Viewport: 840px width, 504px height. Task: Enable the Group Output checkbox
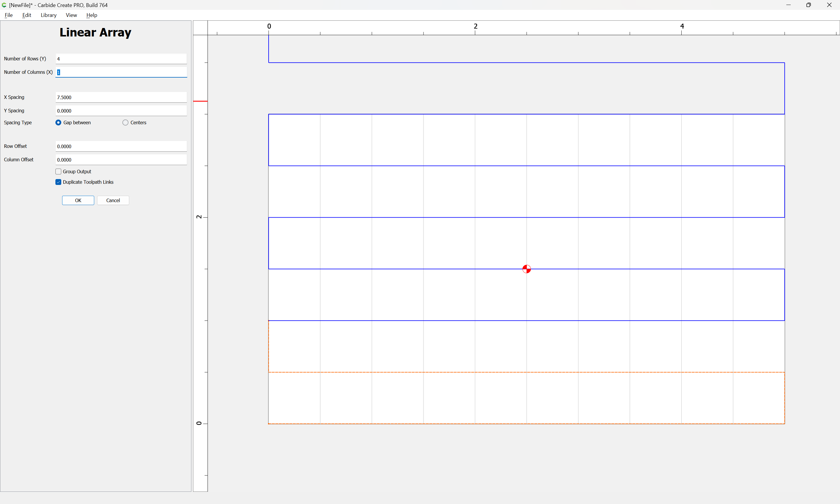(x=58, y=171)
